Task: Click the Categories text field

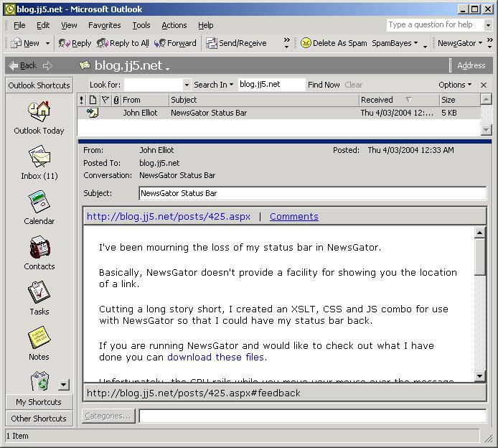Action: tap(313, 416)
